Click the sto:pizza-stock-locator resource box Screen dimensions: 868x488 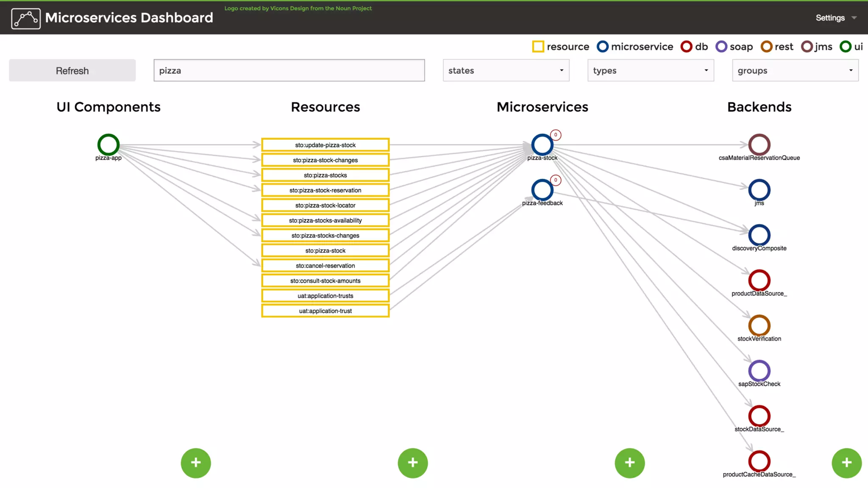pos(325,205)
